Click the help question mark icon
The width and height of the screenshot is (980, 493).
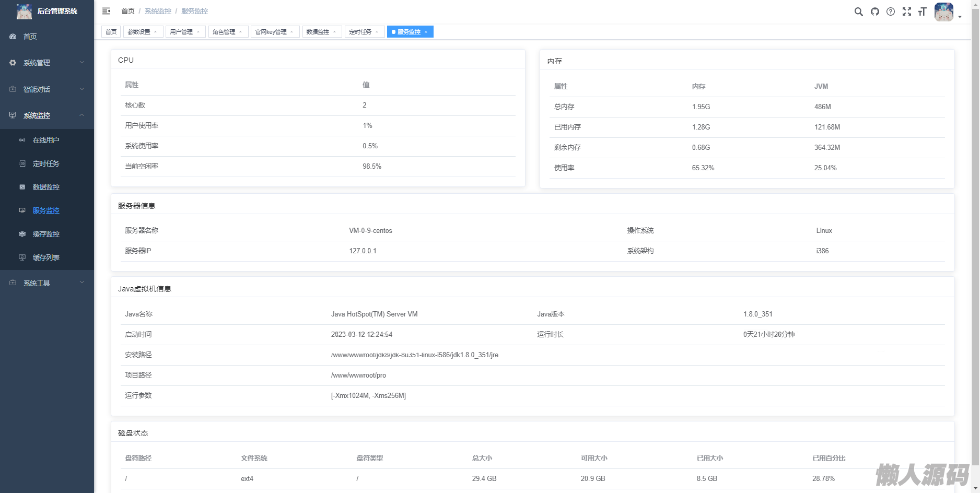click(x=891, y=11)
